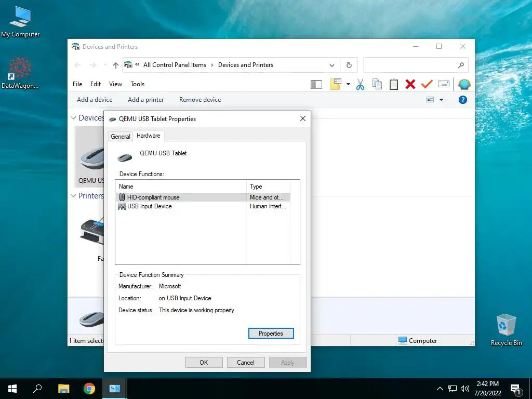
Task: Collapse the Printers group
Action: tap(73, 196)
